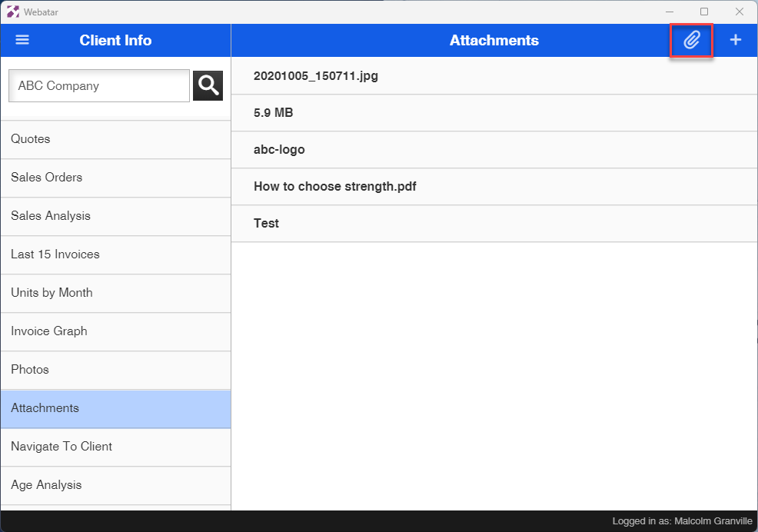Open Navigate To Client
The image size is (758, 532).
coord(115,447)
